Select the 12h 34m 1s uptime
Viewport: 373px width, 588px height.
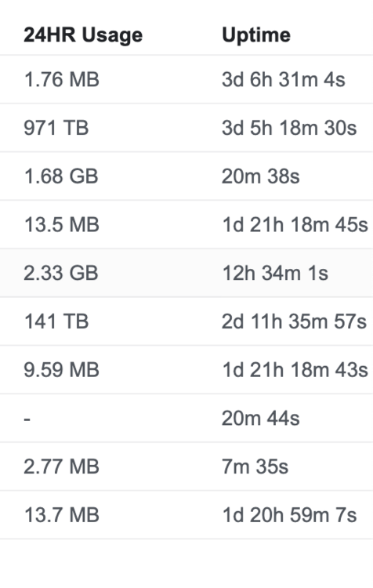click(275, 273)
